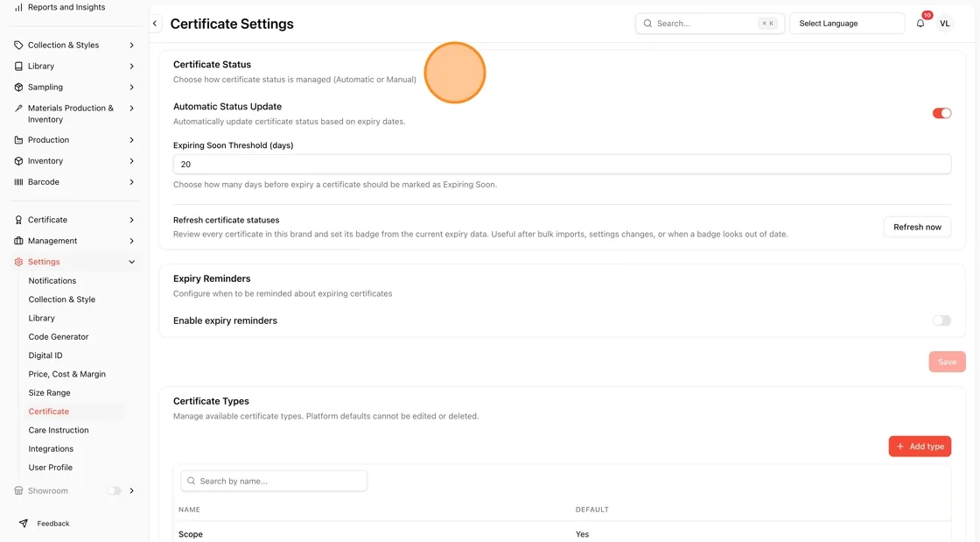Screen dimensions: 980x542
Task: Expand the Certificate section chevron
Action: tap(132, 220)
